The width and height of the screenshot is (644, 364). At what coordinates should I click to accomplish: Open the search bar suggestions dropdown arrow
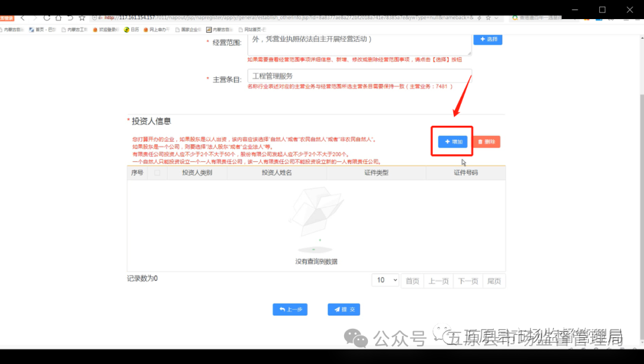pyautogui.click(x=497, y=17)
